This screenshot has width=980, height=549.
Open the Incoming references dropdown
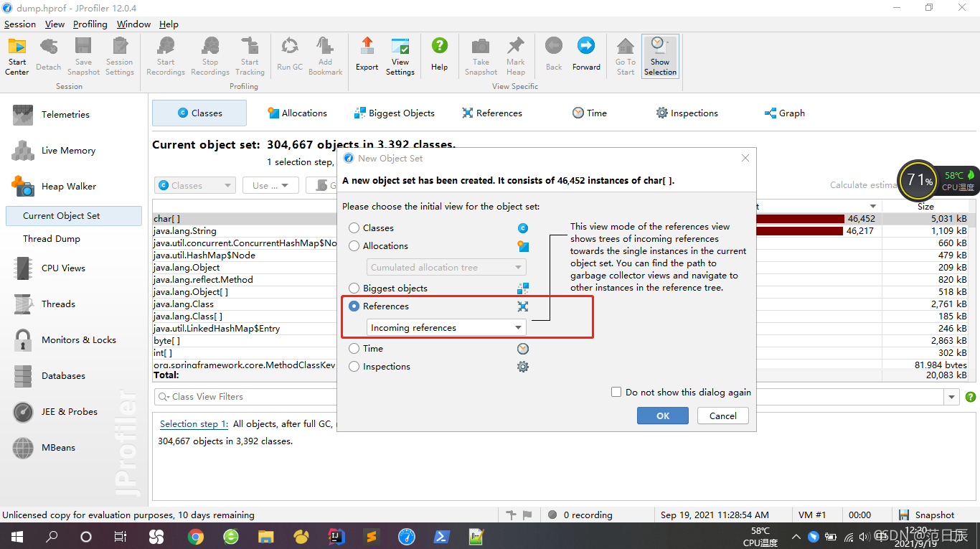coord(446,327)
